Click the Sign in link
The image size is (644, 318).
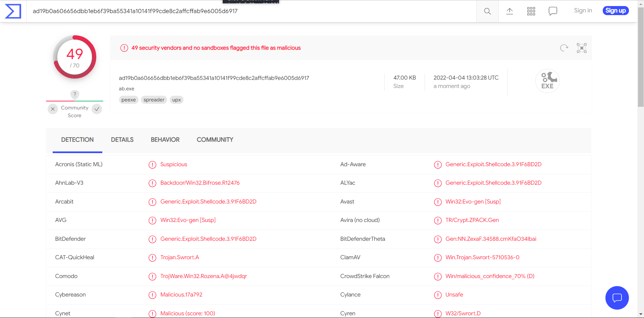[583, 10]
